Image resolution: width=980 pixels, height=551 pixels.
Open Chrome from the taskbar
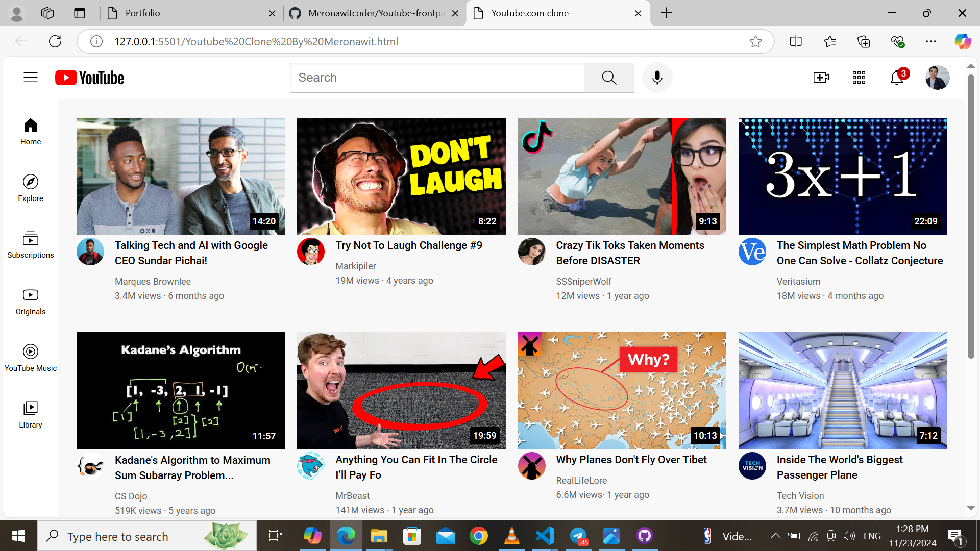tap(478, 536)
